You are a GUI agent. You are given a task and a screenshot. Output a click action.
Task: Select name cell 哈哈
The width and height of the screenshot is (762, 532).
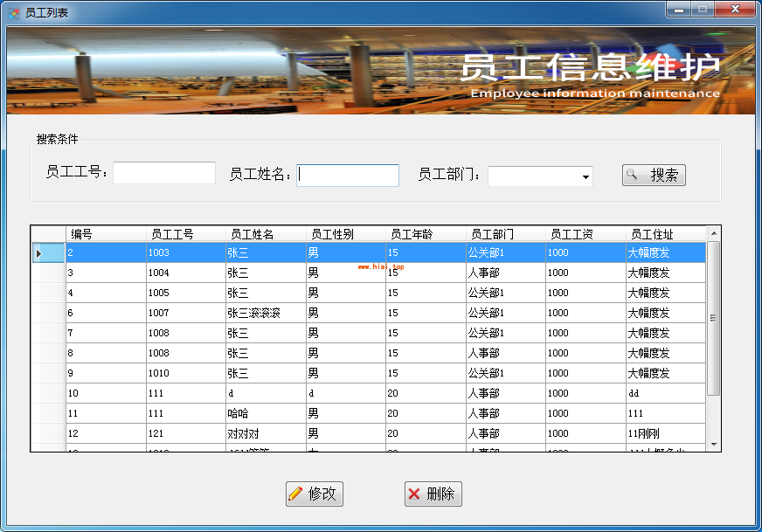(x=266, y=413)
